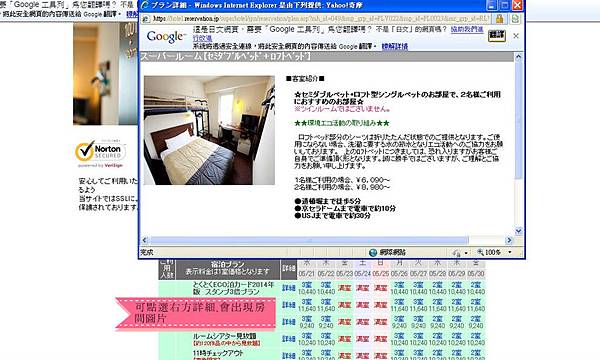Click the ■客室紹介■ heading in the popup
Screen dimensions: 600x360
click(305, 79)
